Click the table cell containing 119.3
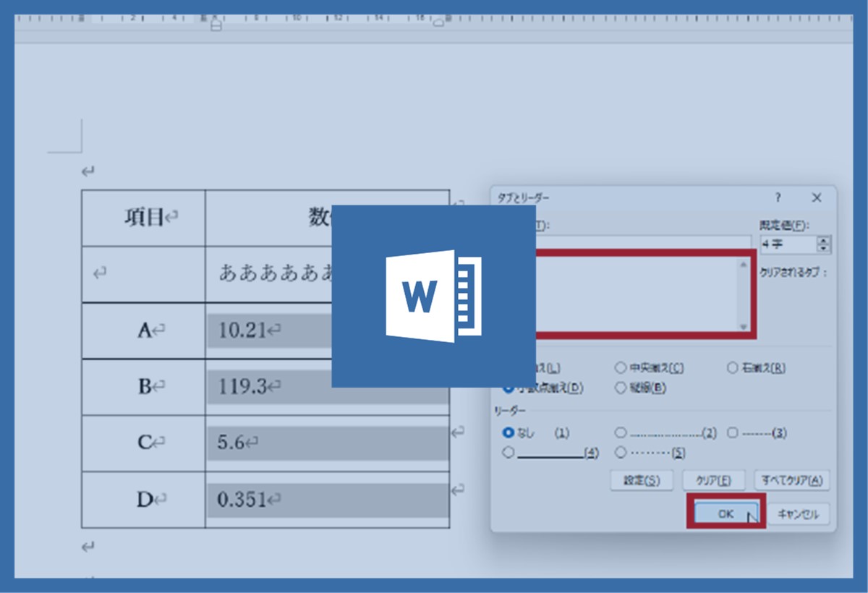The image size is (868, 593). point(327,387)
